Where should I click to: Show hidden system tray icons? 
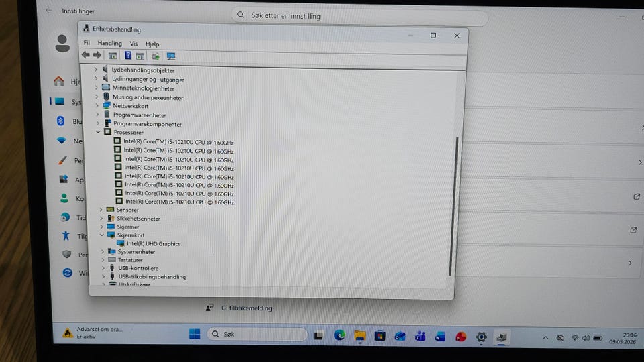tap(545, 338)
